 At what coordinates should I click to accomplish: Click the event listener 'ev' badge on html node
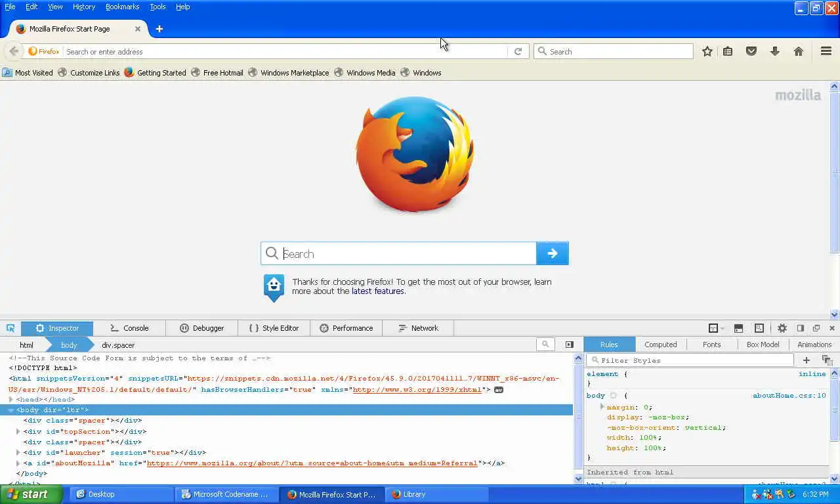click(x=499, y=390)
